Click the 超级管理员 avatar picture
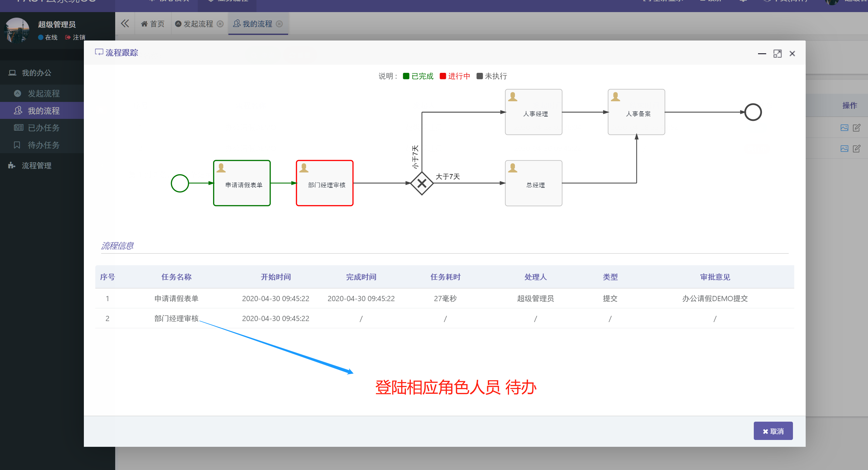The image size is (868, 470). pyautogui.click(x=17, y=30)
